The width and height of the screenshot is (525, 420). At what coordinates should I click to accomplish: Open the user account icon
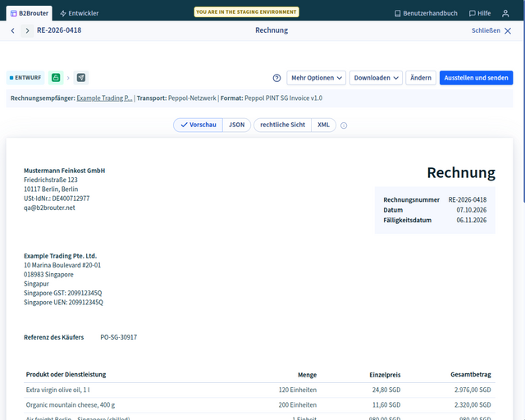[x=505, y=13]
